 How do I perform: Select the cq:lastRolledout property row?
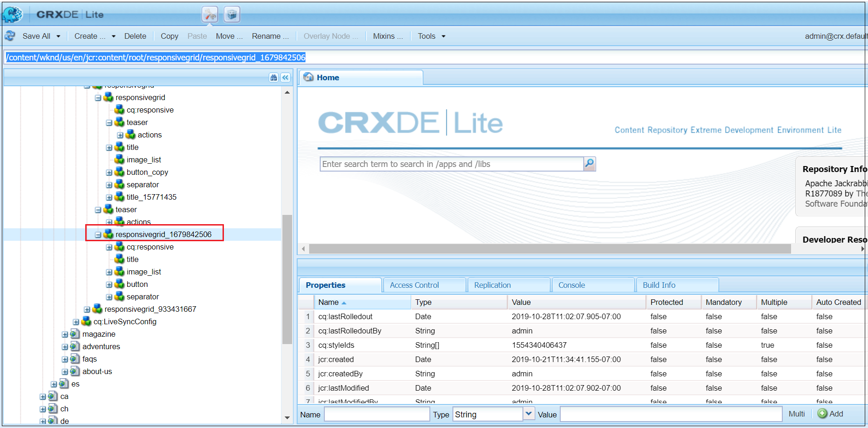pyautogui.click(x=581, y=316)
